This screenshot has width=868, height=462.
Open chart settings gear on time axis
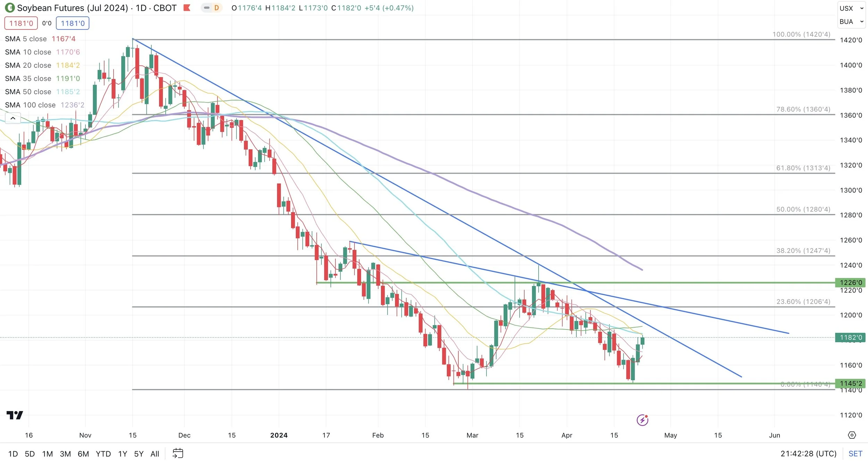(x=852, y=435)
